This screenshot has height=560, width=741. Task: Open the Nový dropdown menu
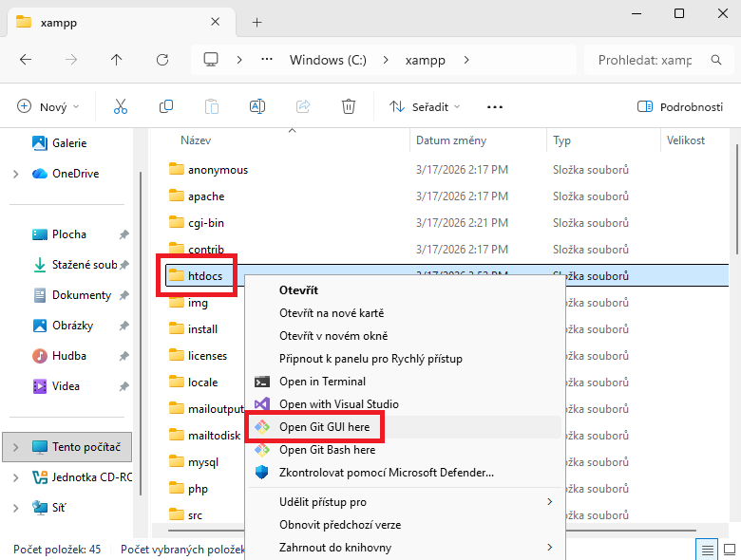coord(47,106)
